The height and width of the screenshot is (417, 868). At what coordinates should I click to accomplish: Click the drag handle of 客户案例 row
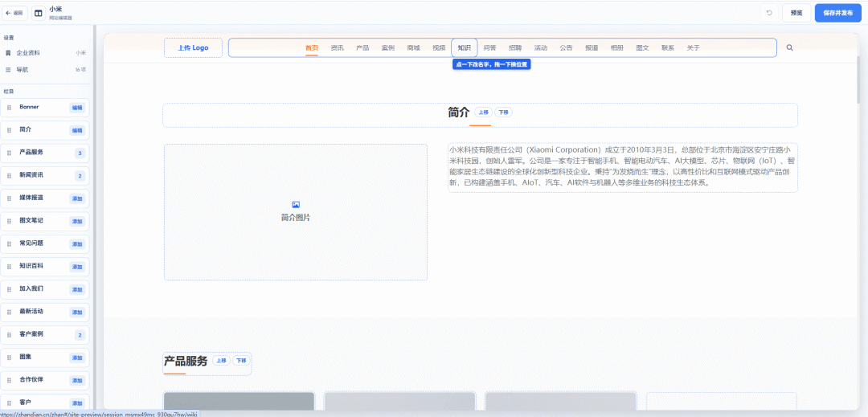[x=9, y=334]
